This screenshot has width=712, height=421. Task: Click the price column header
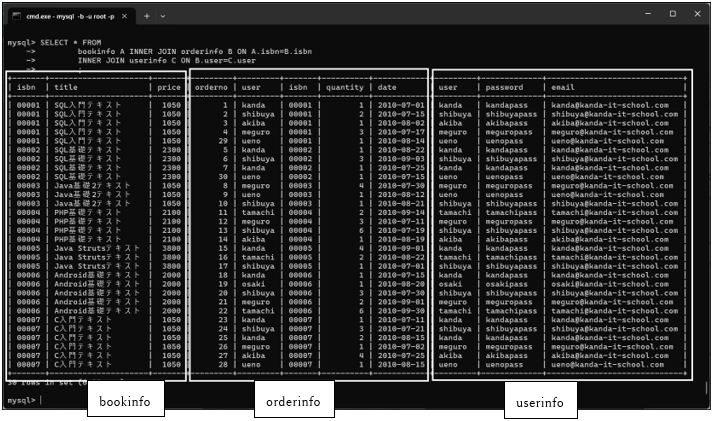(168, 88)
